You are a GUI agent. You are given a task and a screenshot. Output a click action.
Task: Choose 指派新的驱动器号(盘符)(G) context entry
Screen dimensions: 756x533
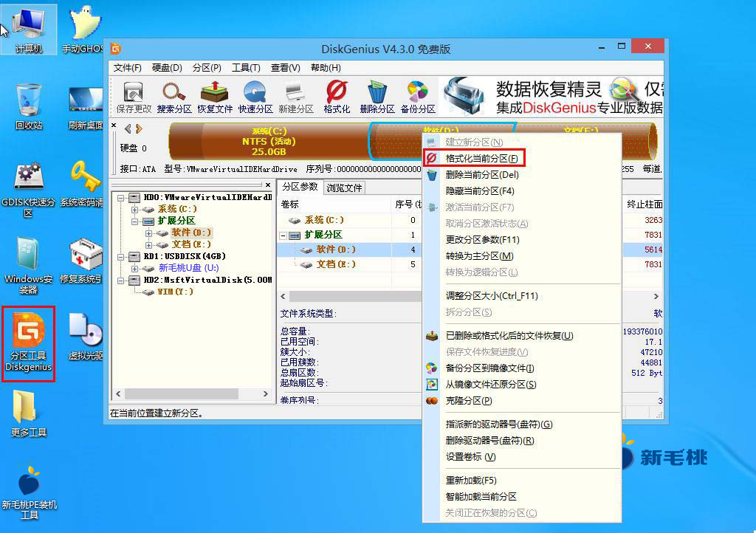(x=522, y=424)
